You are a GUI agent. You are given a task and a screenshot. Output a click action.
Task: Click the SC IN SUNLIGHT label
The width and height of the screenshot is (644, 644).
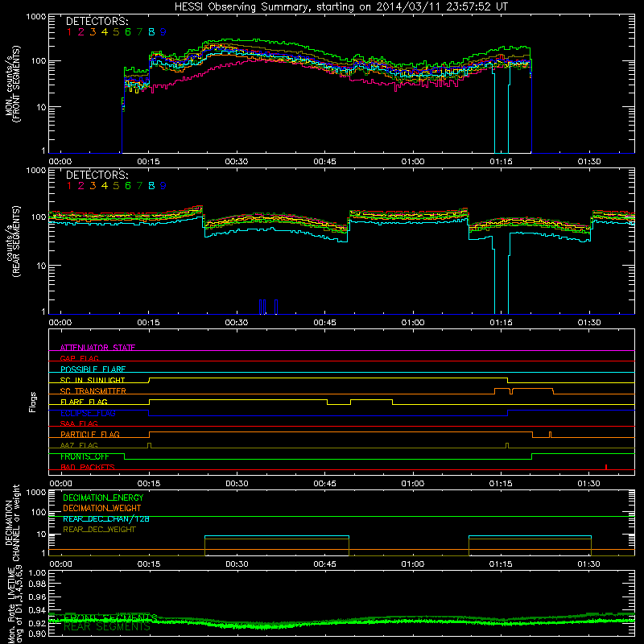93,380
